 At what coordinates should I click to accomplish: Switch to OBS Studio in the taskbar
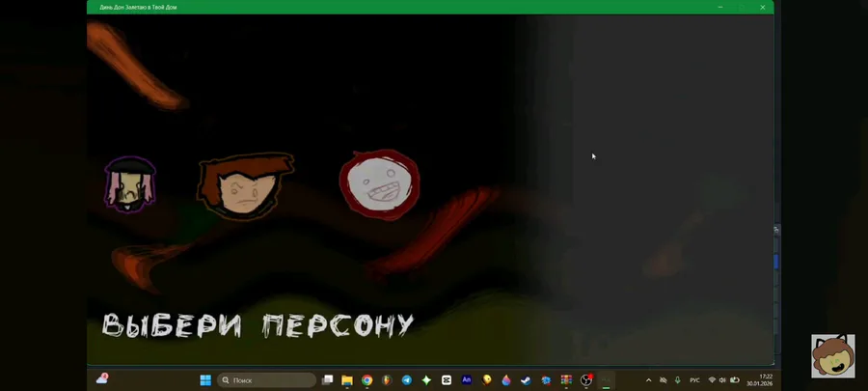[x=585, y=380]
